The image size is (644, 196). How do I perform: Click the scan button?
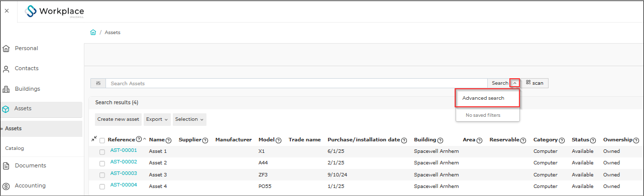[534, 83]
